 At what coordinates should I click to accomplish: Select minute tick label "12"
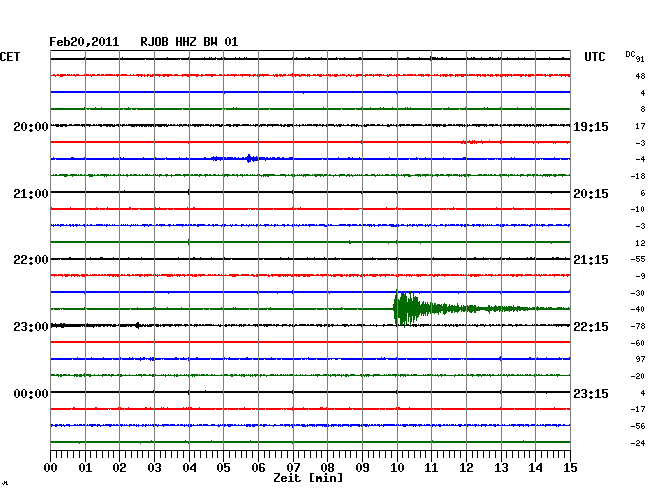466,467
